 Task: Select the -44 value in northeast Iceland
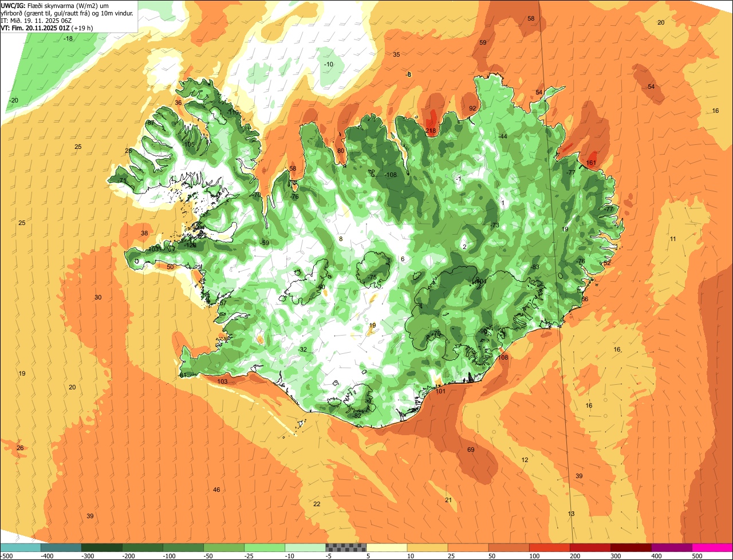click(502, 137)
